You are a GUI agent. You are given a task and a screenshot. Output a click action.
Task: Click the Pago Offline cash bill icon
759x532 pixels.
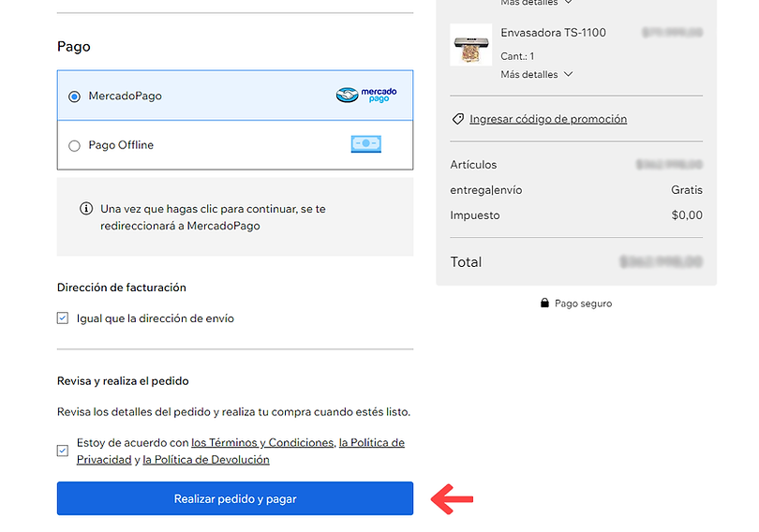click(366, 144)
